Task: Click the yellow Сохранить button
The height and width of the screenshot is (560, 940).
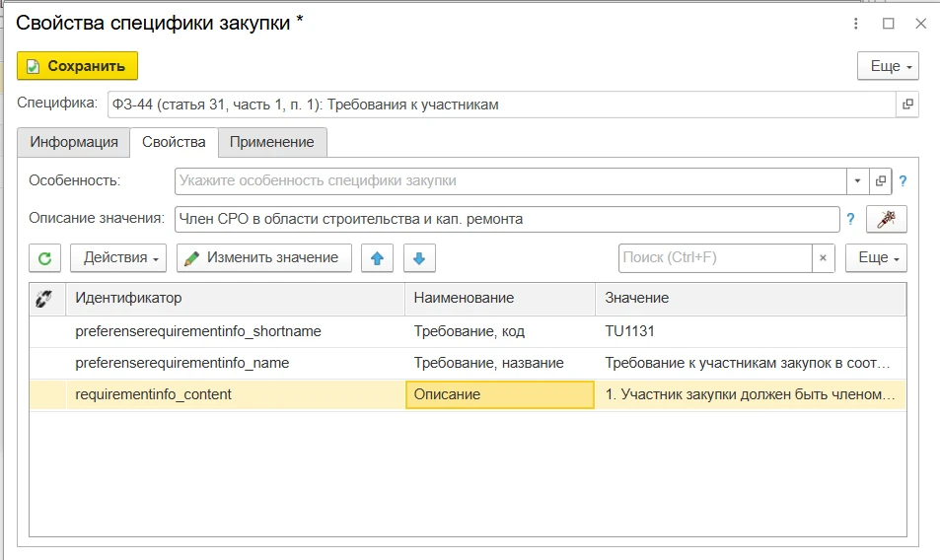Action: pos(77,66)
